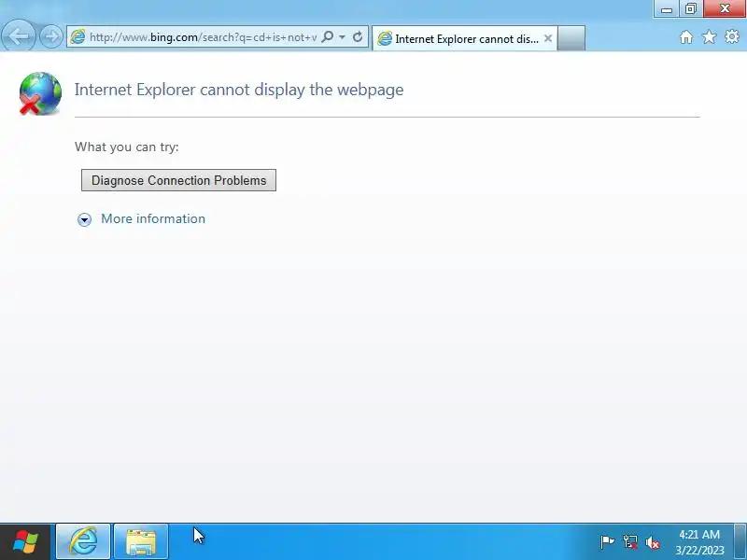
Task: Open the Windows Start button
Action: (25, 542)
